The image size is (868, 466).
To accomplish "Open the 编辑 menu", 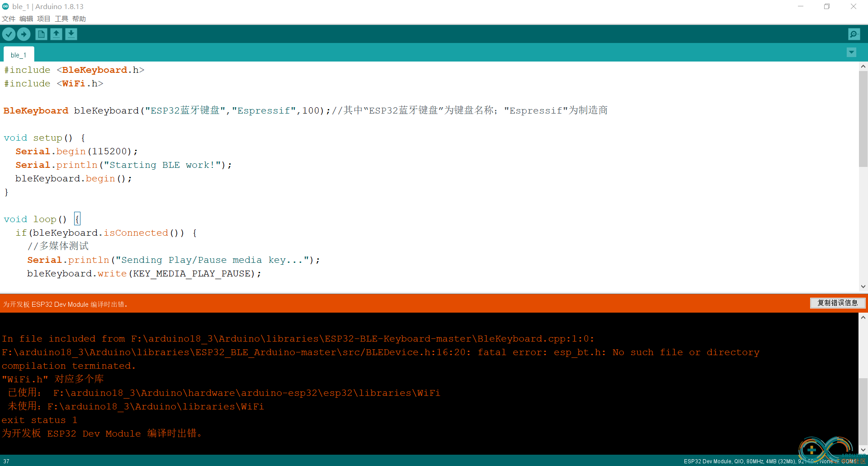I will click(26, 19).
